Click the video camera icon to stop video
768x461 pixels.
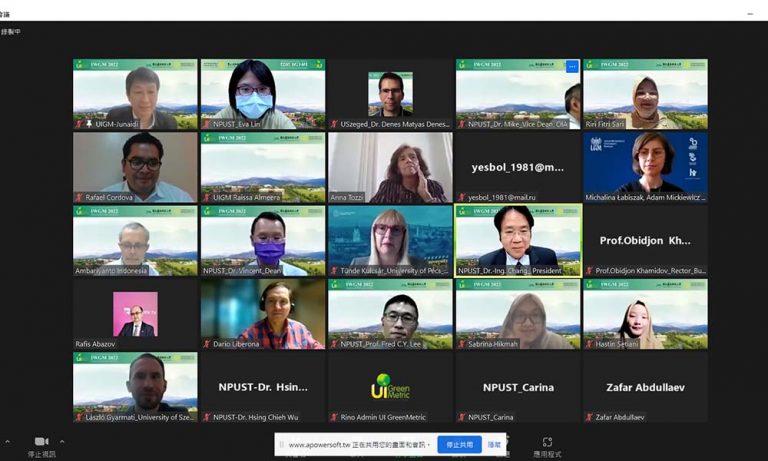[x=42, y=441]
